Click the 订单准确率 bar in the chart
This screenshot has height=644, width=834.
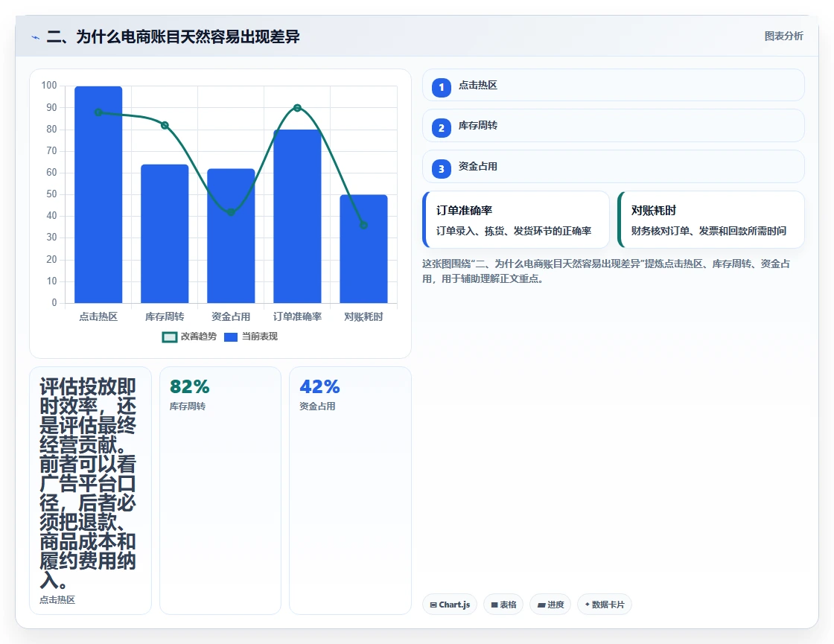pyautogui.click(x=297, y=217)
